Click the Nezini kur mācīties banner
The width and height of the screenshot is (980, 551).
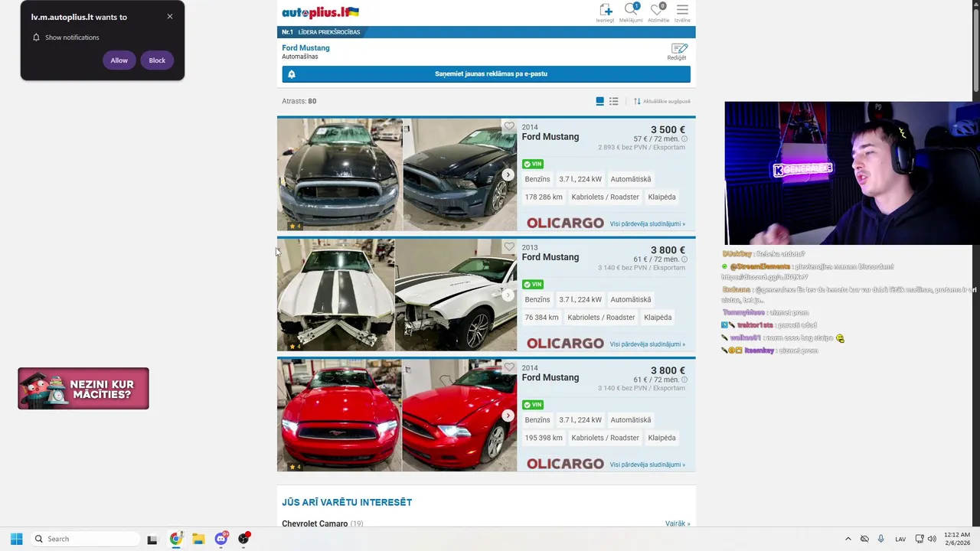(83, 389)
